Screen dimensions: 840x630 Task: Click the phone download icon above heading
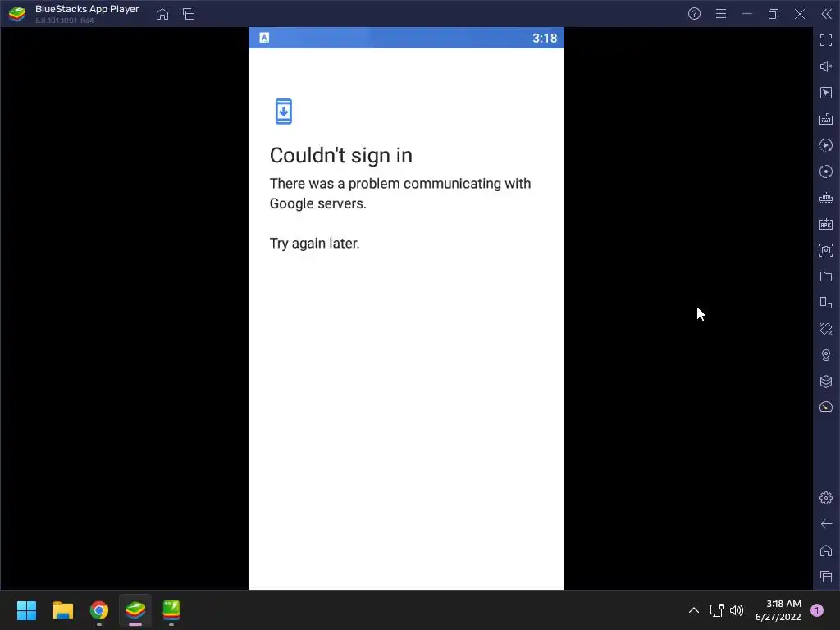(283, 112)
